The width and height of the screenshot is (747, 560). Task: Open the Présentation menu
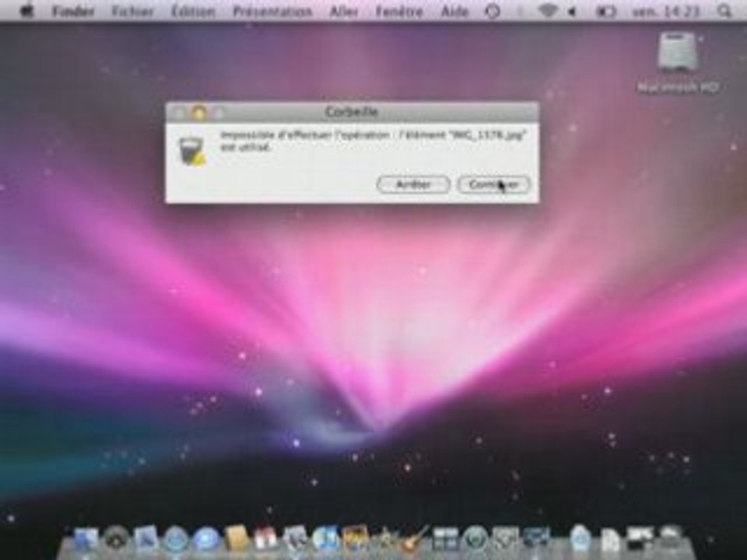pyautogui.click(x=272, y=11)
